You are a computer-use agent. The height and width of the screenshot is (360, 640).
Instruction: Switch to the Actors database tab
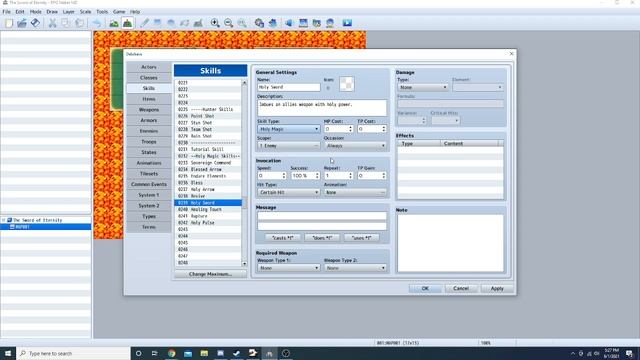tap(149, 67)
